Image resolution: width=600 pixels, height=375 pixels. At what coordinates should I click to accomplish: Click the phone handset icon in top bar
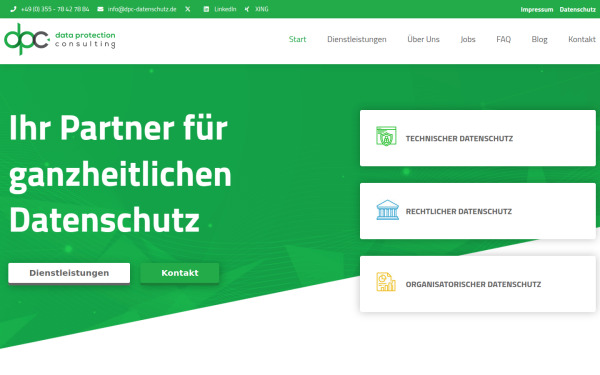pyautogui.click(x=13, y=9)
